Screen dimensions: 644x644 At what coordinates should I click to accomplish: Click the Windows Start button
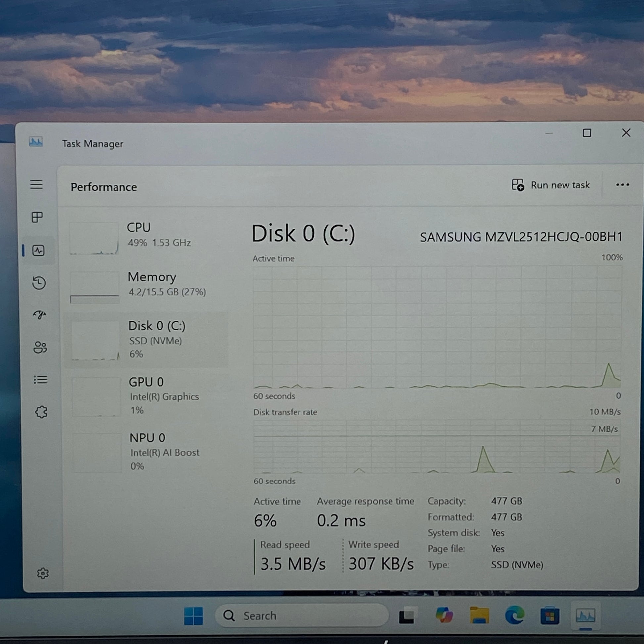[x=193, y=616]
